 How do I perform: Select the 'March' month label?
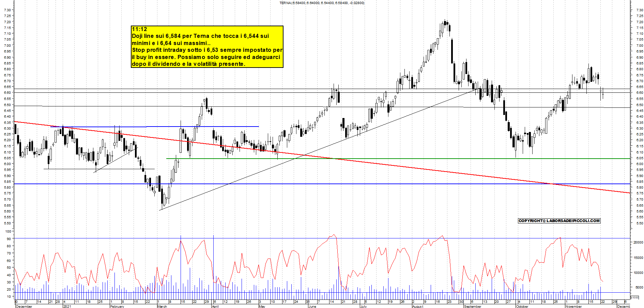pyautogui.click(x=162, y=306)
